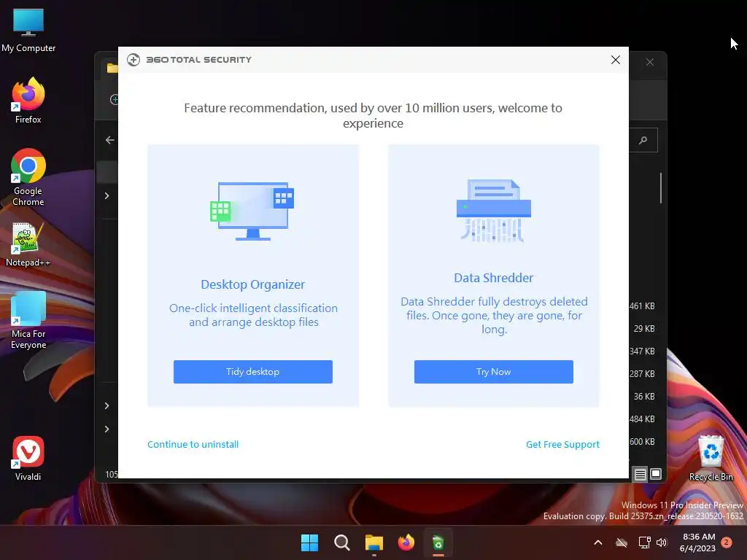Expand the first navigation pane chevron in Explorer
The width and height of the screenshot is (747, 560).
pyautogui.click(x=107, y=195)
